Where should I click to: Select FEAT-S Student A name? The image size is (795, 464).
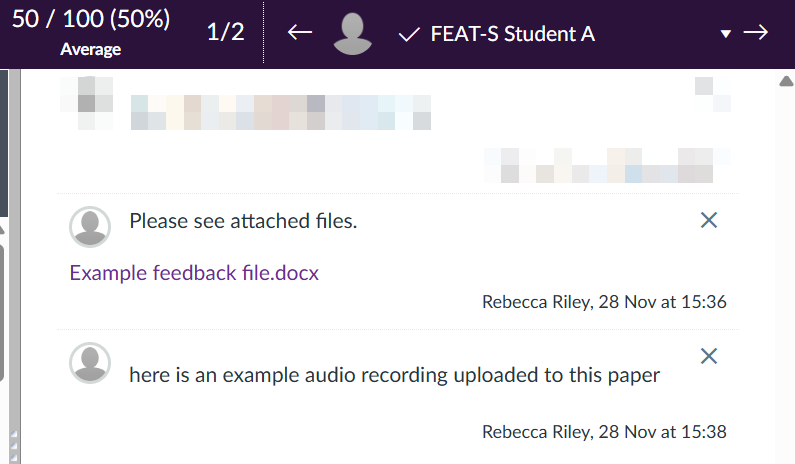click(512, 35)
